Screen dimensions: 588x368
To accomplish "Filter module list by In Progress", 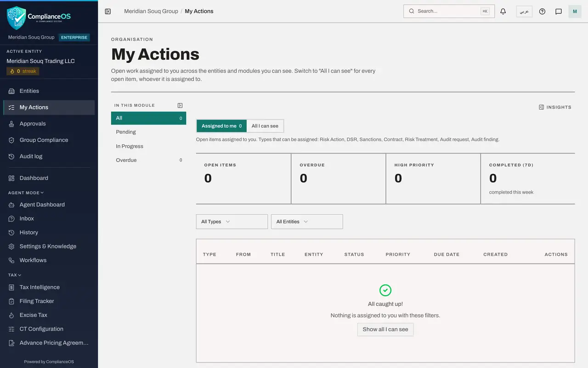I will (x=148, y=146).
